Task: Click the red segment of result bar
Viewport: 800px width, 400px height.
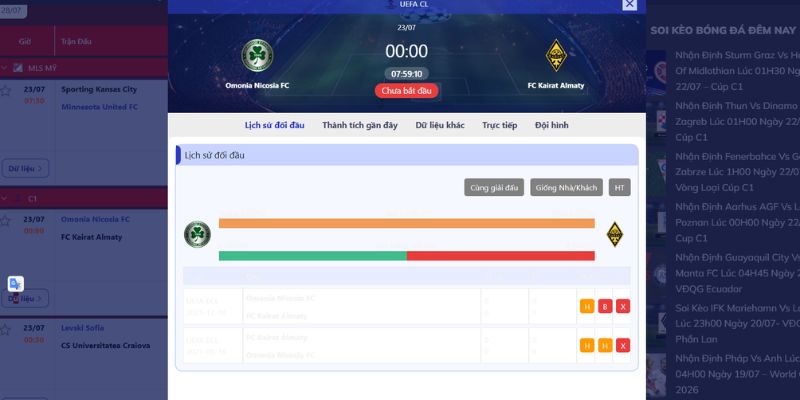Action: coord(501,256)
